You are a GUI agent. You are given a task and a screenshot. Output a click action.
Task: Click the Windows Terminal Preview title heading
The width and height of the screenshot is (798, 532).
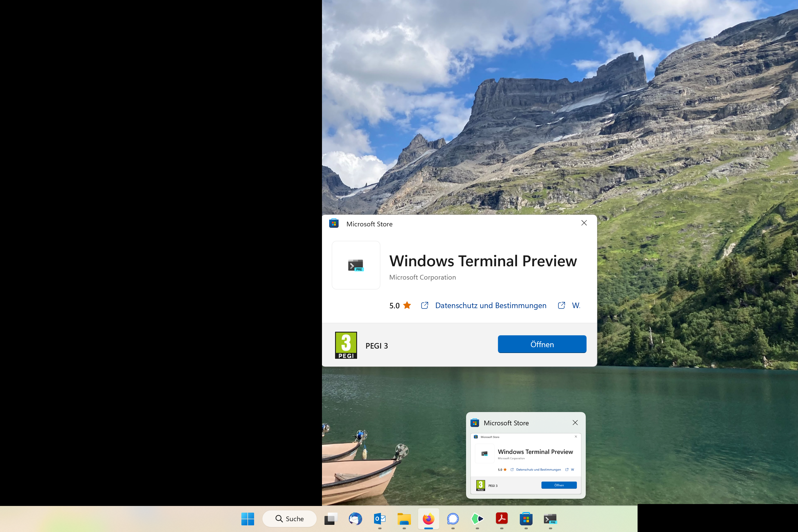[483, 261]
